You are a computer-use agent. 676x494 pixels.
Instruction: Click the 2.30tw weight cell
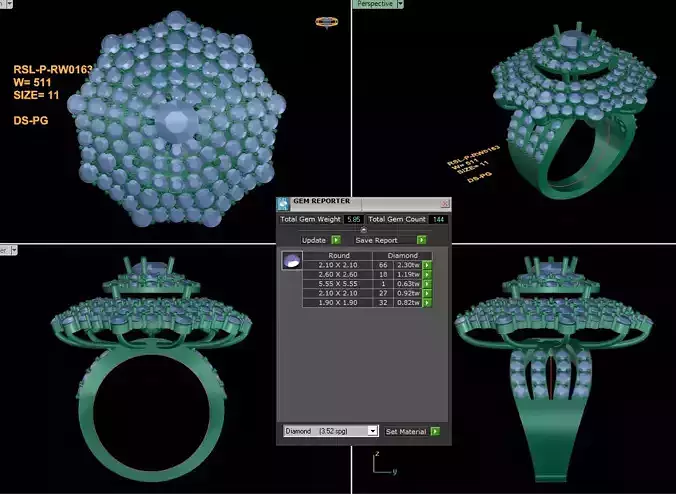point(408,265)
